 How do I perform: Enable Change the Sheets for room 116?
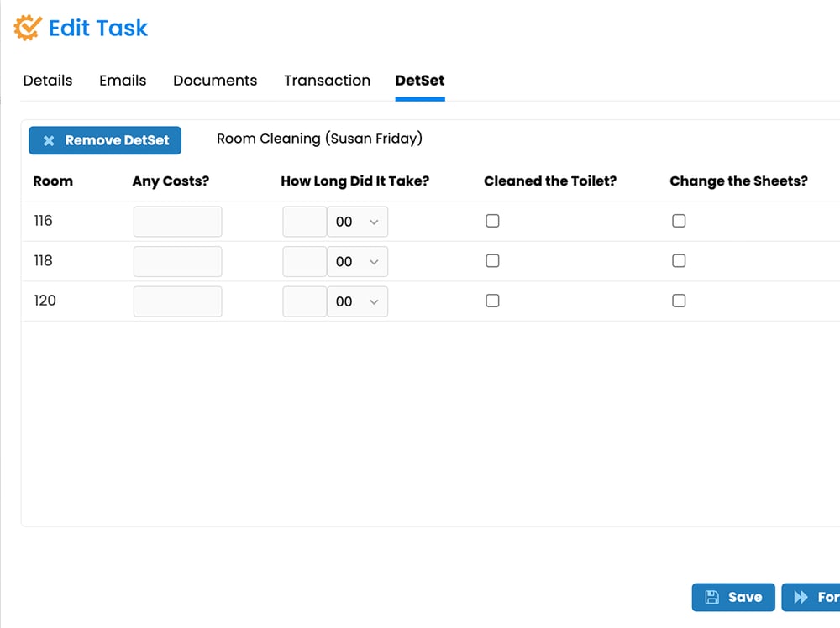679,220
